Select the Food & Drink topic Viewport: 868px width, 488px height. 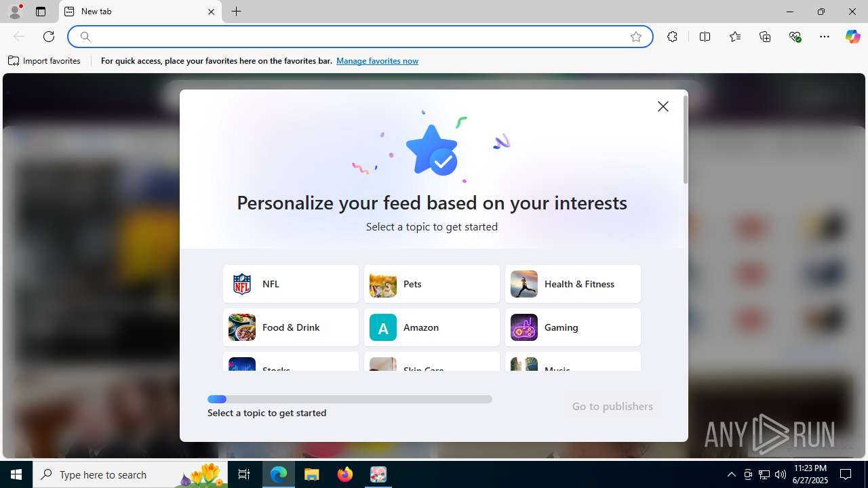click(x=291, y=327)
